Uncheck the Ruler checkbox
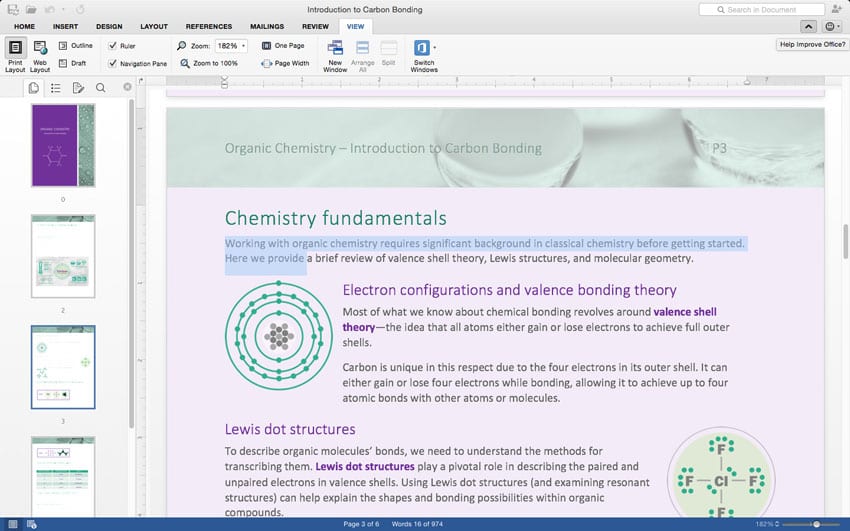 click(113, 46)
